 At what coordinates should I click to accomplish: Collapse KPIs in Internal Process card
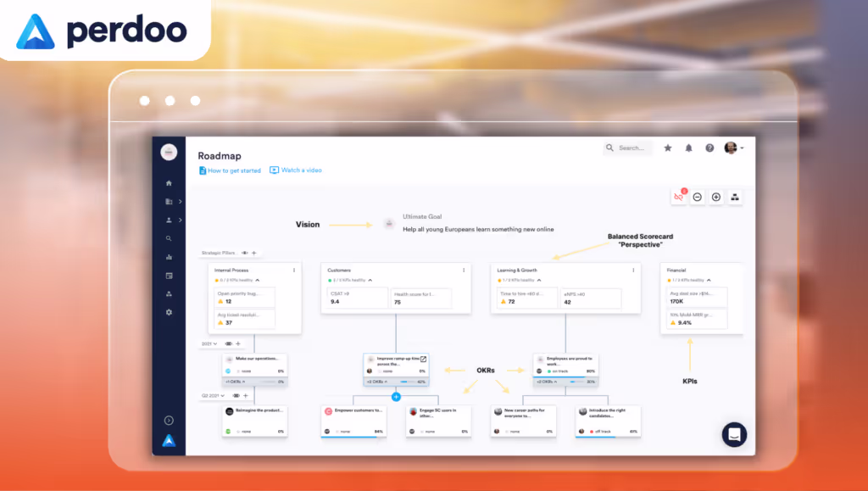257,279
